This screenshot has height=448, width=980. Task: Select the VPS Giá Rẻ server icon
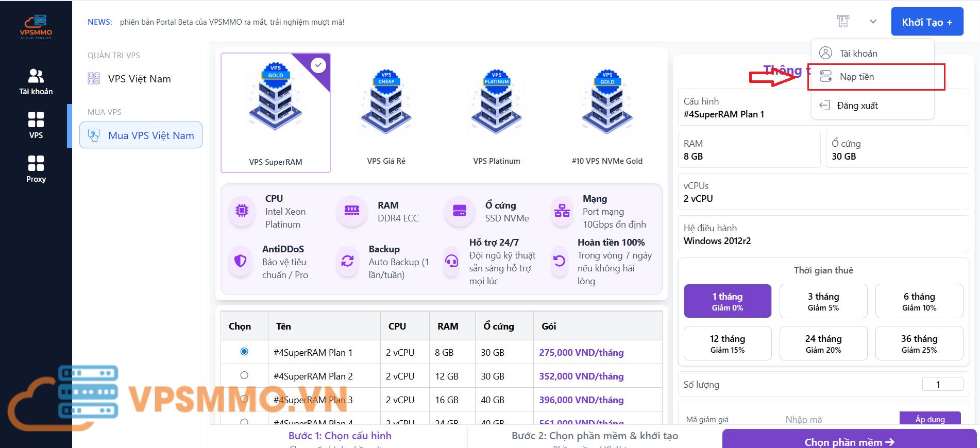[386, 101]
